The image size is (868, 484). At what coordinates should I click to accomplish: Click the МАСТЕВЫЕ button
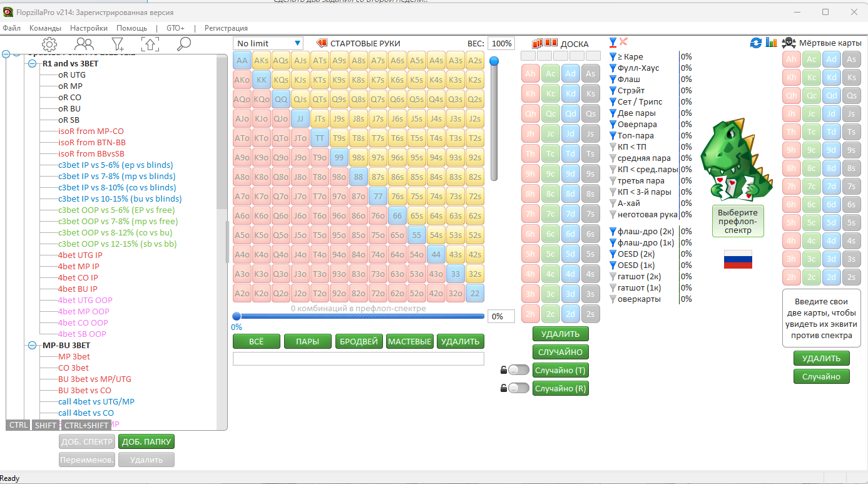pyautogui.click(x=410, y=341)
